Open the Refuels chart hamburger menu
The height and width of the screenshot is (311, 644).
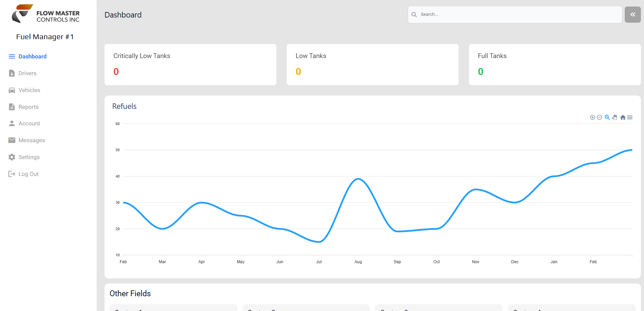pyautogui.click(x=630, y=118)
